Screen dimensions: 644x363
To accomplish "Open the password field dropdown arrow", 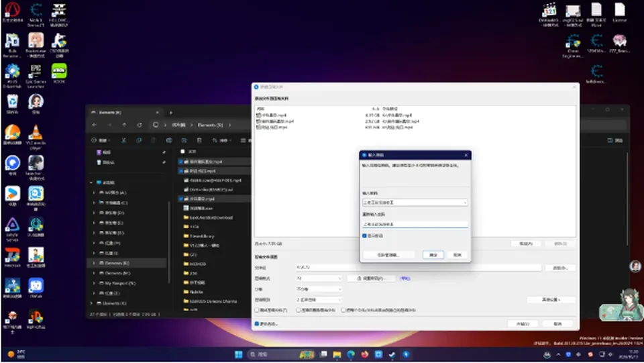I will (x=465, y=203).
